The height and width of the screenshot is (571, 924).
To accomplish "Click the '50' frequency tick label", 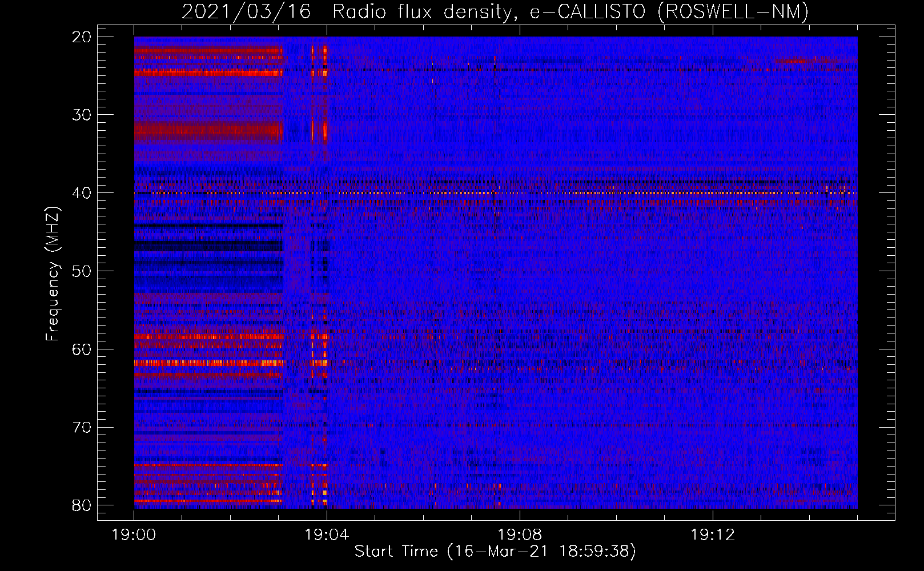I will point(82,271).
